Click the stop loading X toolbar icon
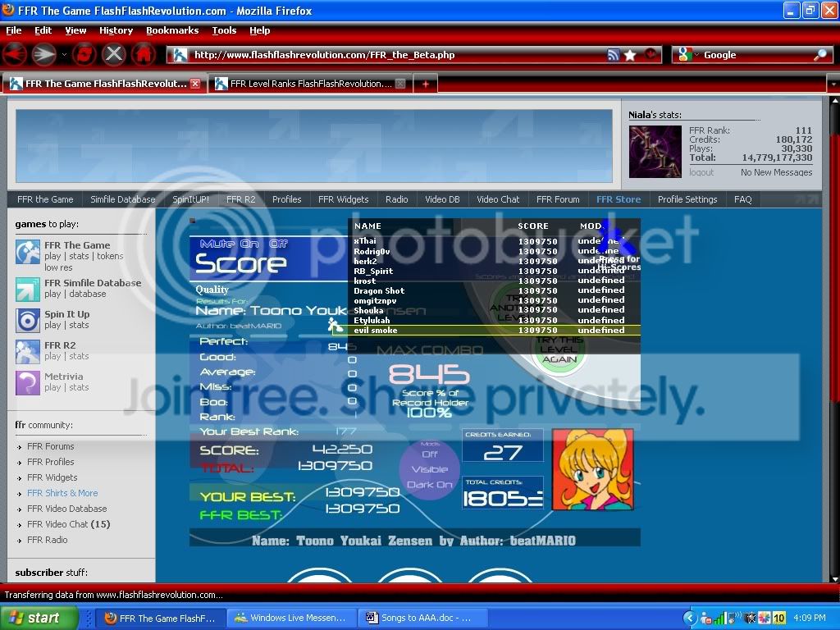The height and width of the screenshot is (630, 840). tap(114, 55)
